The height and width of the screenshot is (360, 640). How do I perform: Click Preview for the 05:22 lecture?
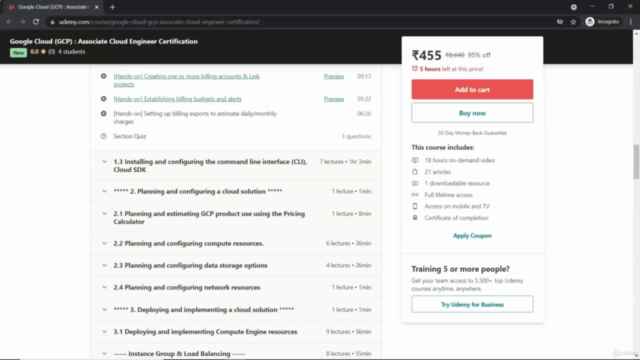334,99
